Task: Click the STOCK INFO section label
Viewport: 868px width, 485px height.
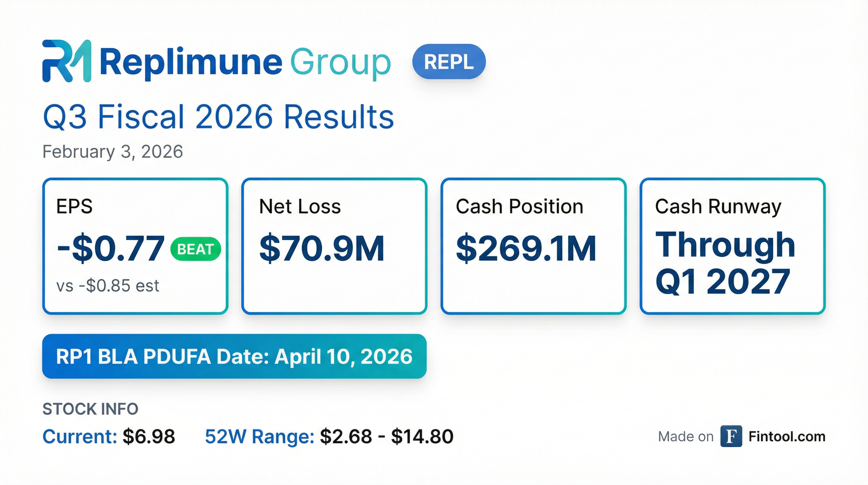Action: click(90, 409)
